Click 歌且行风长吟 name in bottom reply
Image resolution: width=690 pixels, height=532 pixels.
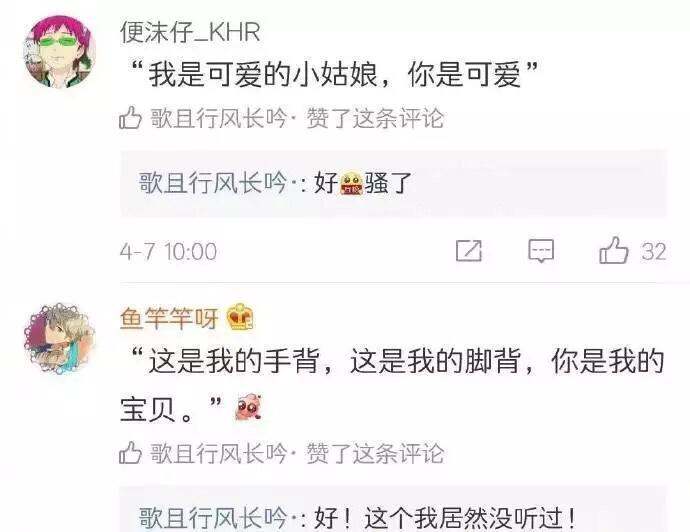pyautogui.click(x=213, y=517)
